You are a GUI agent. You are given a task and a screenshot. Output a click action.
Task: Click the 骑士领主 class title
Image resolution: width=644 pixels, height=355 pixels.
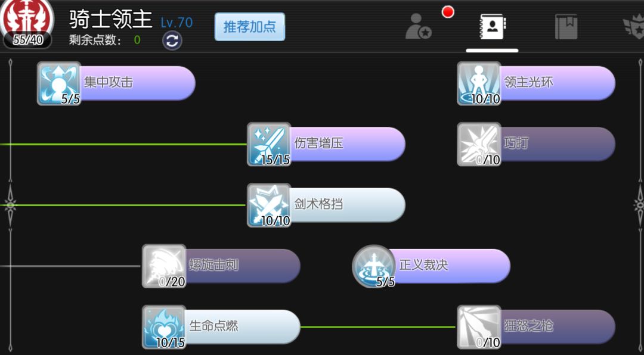click(111, 19)
